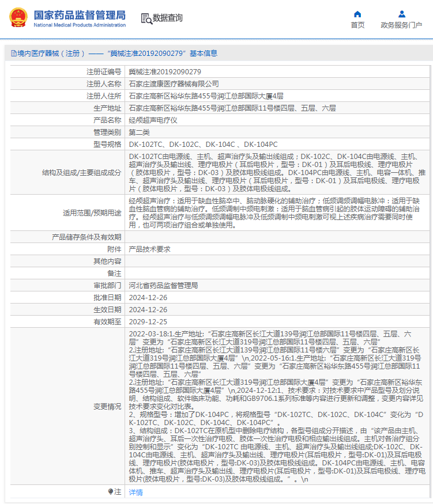Click the 首页 home icon
This screenshot has height=504, width=433.
point(357,14)
